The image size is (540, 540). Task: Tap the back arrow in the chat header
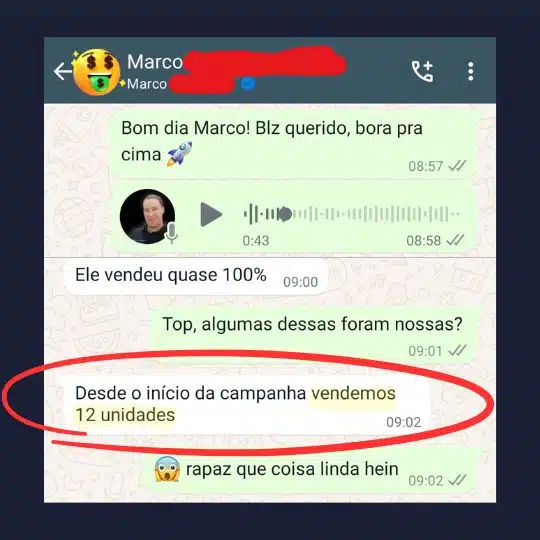tap(62, 71)
